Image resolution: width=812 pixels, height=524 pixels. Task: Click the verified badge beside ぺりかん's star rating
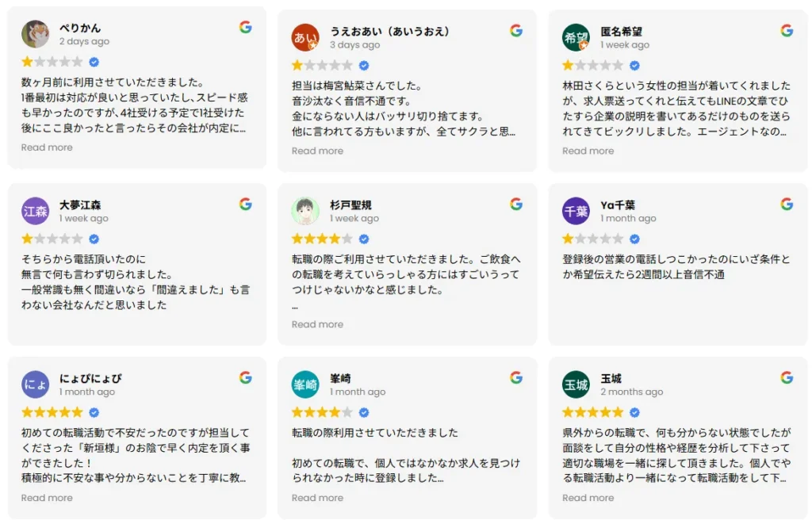(94, 62)
